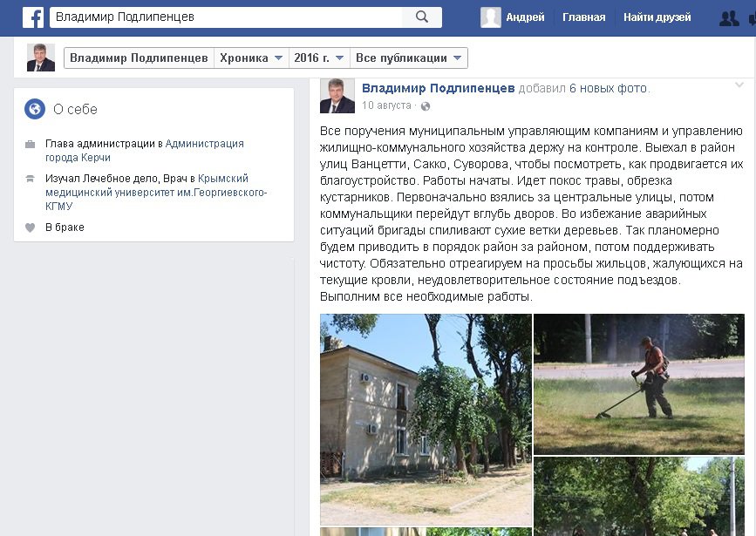756x536 pixels.
Task: Open Найти друзей in the top bar
Action: (657, 17)
